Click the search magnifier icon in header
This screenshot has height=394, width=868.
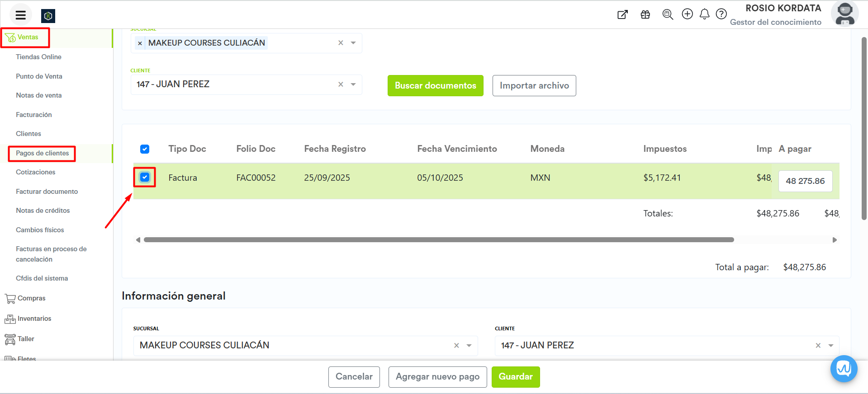pos(668,14)
